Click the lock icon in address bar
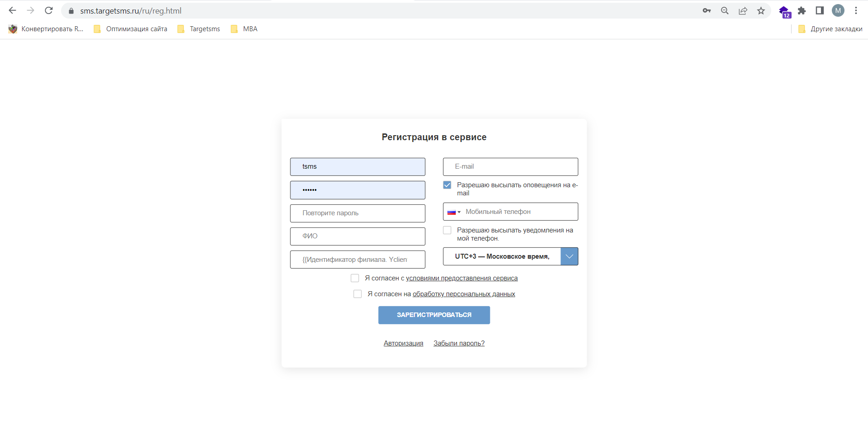Image resolution: width=868 pixels, height=445 pixels. [x=71, y=11]
